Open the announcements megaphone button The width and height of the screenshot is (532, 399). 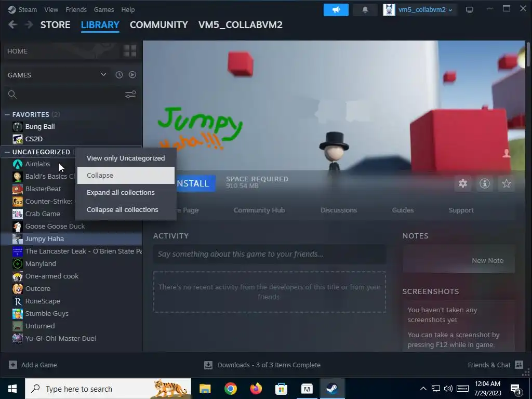click(336, 10)
